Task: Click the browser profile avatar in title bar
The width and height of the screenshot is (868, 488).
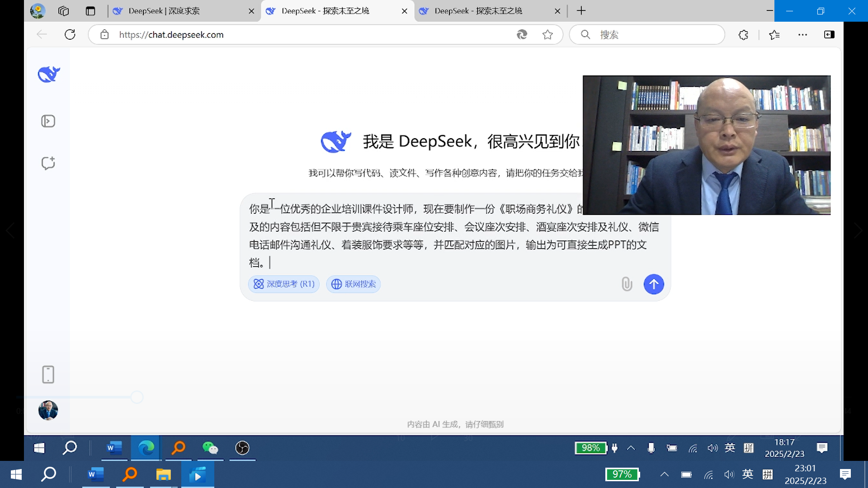Action: (38, 10)
